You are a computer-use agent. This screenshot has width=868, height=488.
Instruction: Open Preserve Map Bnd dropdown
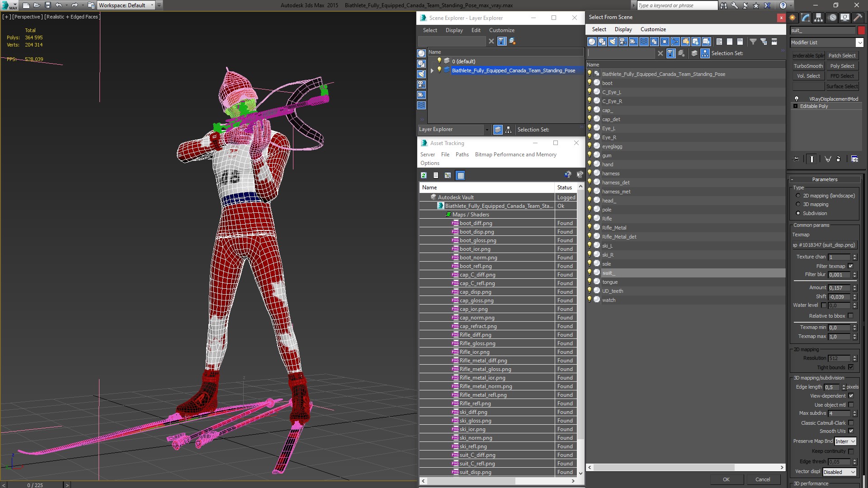(x=845, y=441)
